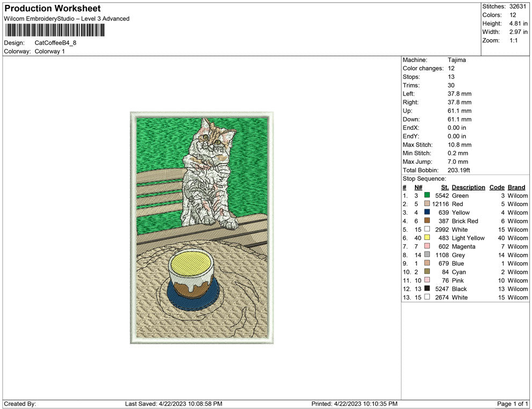Image resolution: width=532 pixels, height=409 pixels.
Task: Click the Last Saved timestamp
Action: pyautogui.click(x=174, y=404)
